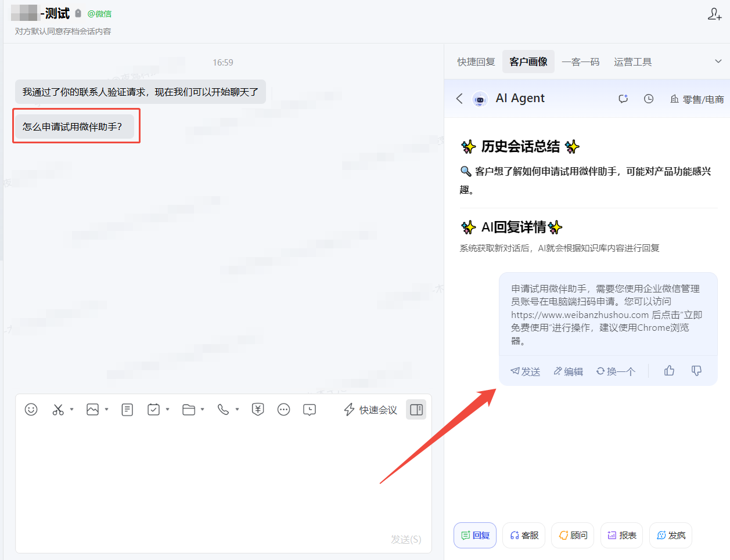Switch to the 快捷回复 tab
Image resolution: width=730 pixels, height=560 pixels.
pos(476,62)
